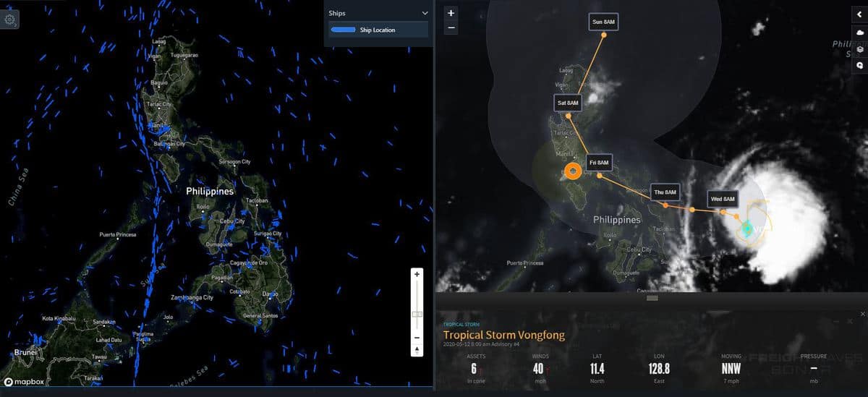Click plus on the ship map zoom control
The height and width of the screenshot is (397, 868).
(417, 275)
